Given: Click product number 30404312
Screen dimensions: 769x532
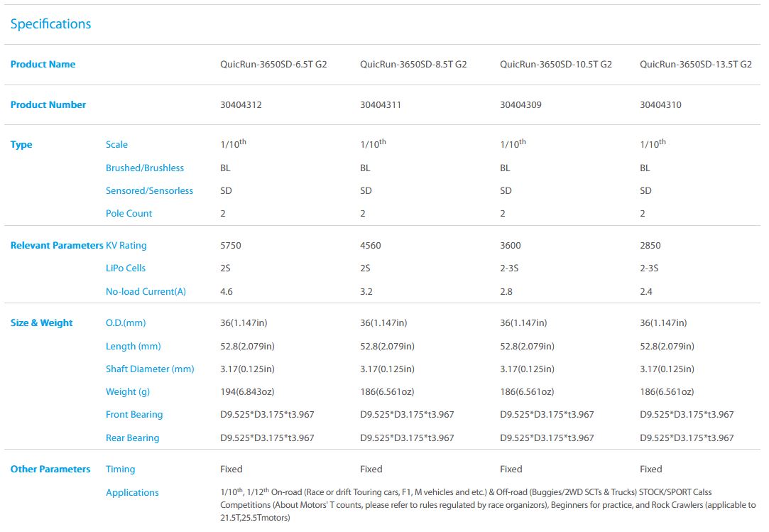Looking at the screenshot, I should pos(241,105).
